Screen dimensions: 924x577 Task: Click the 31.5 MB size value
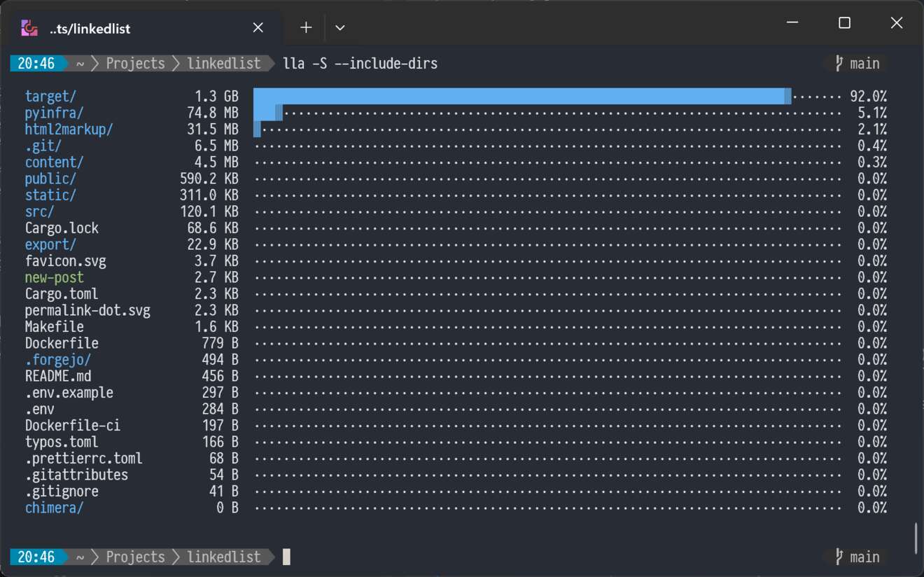pyautogui.click(x=213, y=130)
